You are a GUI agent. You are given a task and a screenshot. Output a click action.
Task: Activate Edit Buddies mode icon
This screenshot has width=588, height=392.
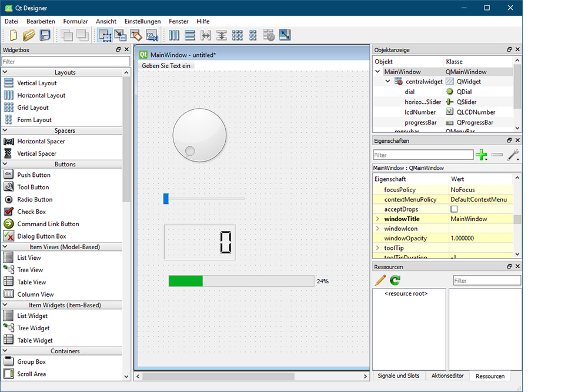pos(136,35)
